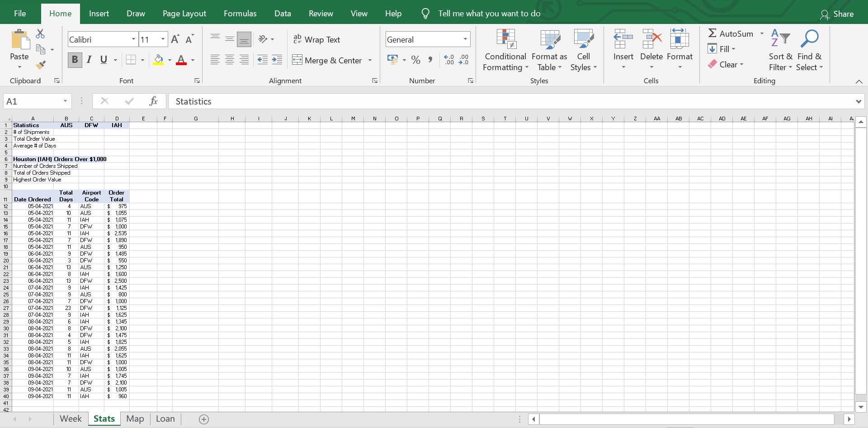The image size is (868, 428).
Task: Apply comma style format
Action: [x=430, y=60]
